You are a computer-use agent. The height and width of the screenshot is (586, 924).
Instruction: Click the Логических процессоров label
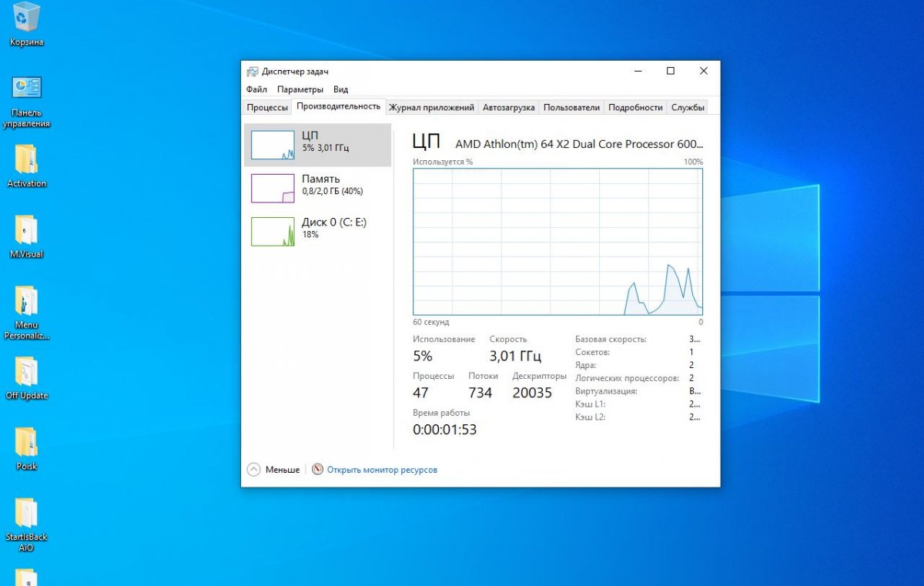coord(628,378)
